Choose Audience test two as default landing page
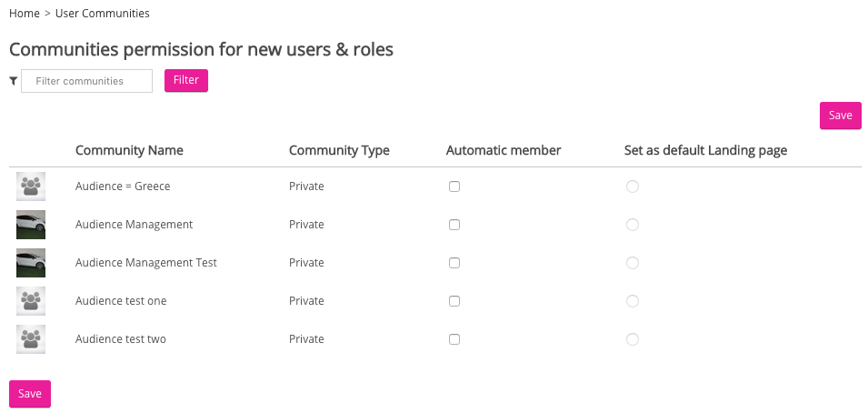 [633, 339]
